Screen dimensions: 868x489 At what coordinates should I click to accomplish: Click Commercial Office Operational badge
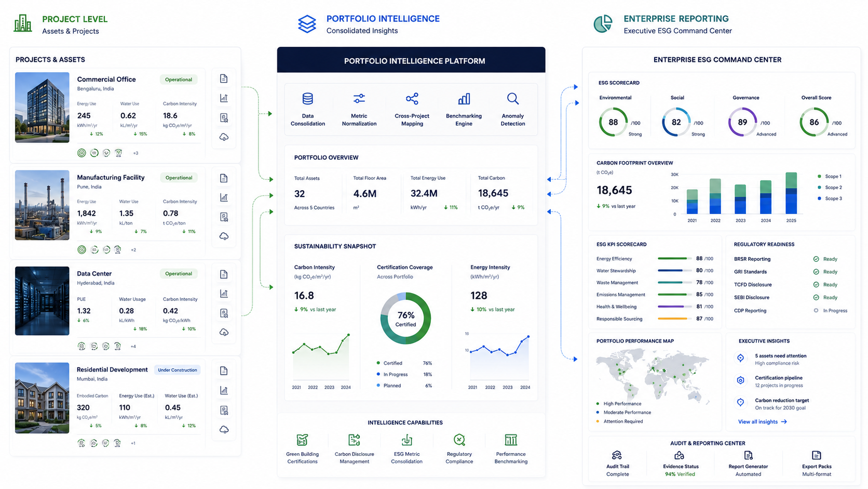coord(179,80)
